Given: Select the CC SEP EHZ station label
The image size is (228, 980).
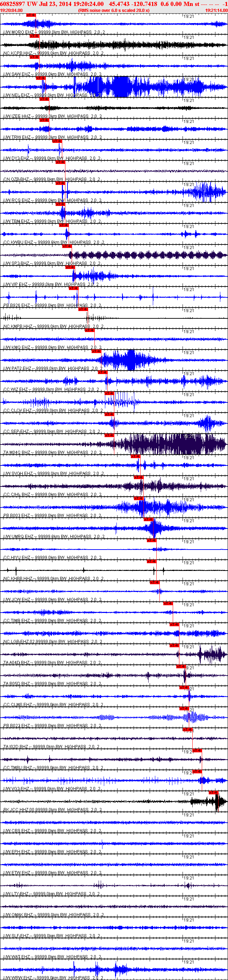Looking at the screenshot, I should [x=52, y=431].
